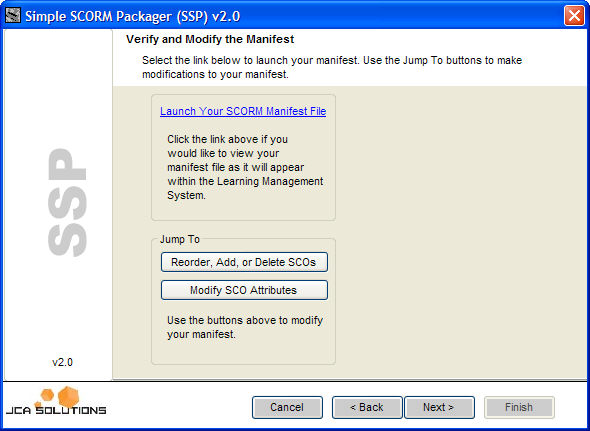
Task: Advance the wizard with the Next button
Action: point(439,407)
